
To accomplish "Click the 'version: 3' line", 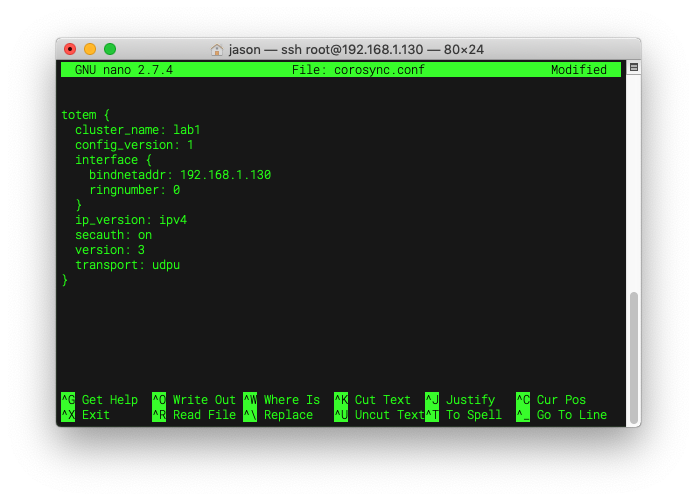I will point(110,250).
